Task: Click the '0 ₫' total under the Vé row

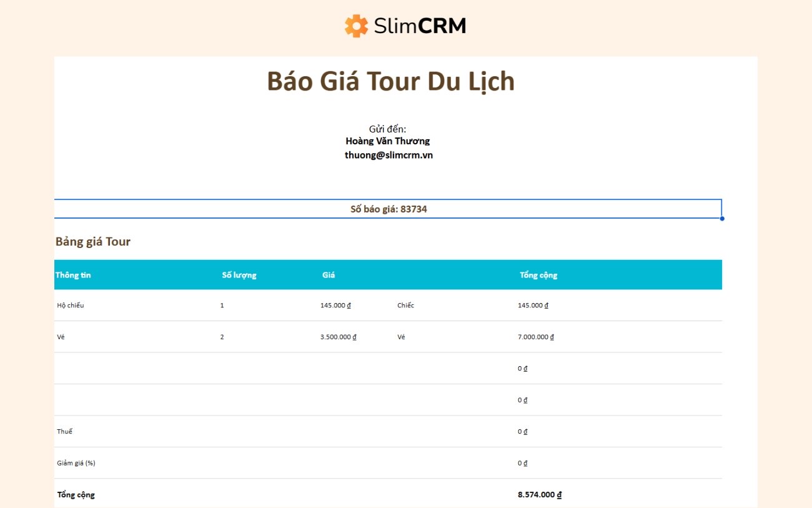Action: click(x=523, y=369)
